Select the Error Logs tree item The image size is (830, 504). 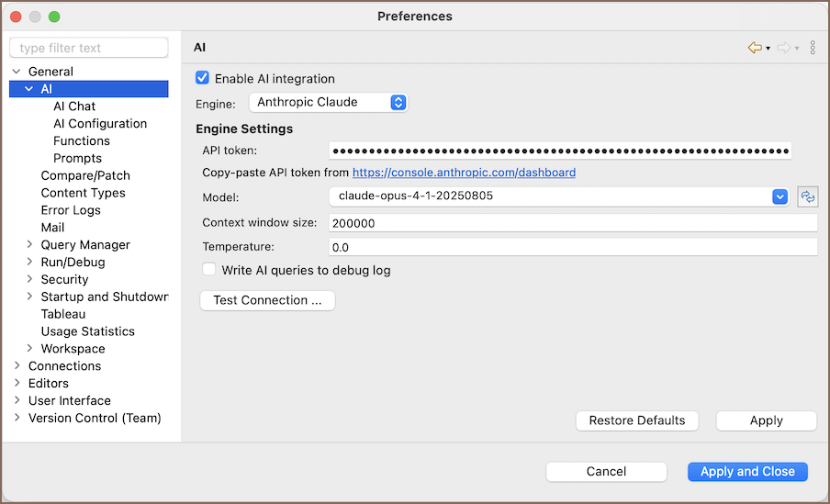(71, 210)
